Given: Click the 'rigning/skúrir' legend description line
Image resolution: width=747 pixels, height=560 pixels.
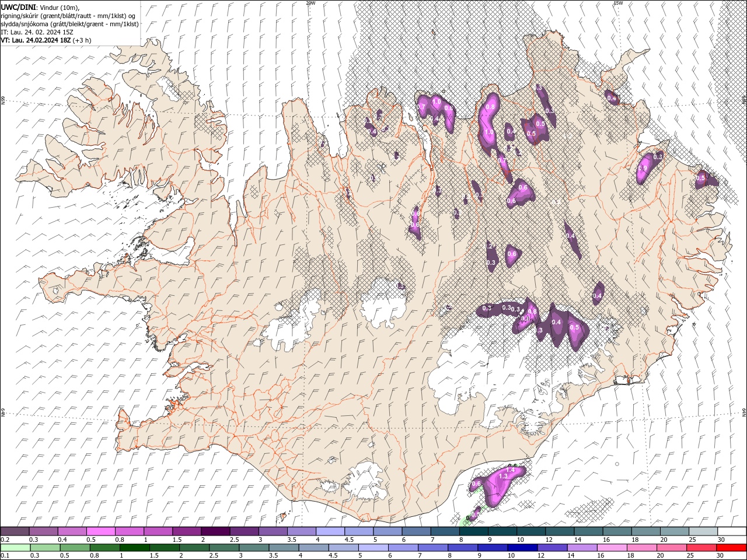Looking at the screenshot, I should pyautogui.click(x=68, y=16).
